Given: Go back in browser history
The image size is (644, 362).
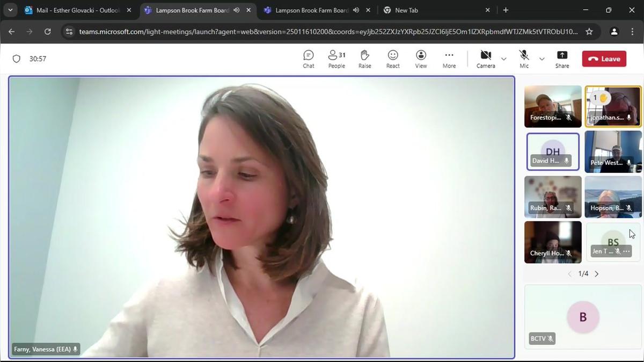Looking at the screenshot, I should (x=12, y=32).
